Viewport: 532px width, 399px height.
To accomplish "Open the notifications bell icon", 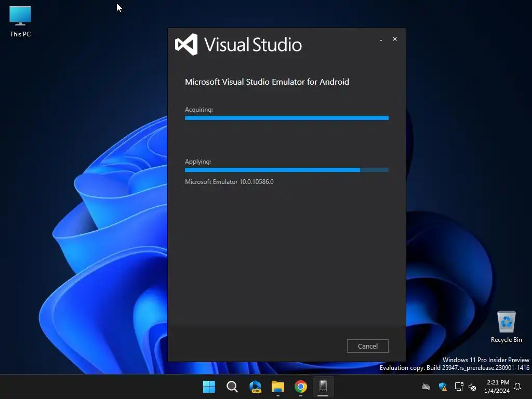I will tap(518, 387).
